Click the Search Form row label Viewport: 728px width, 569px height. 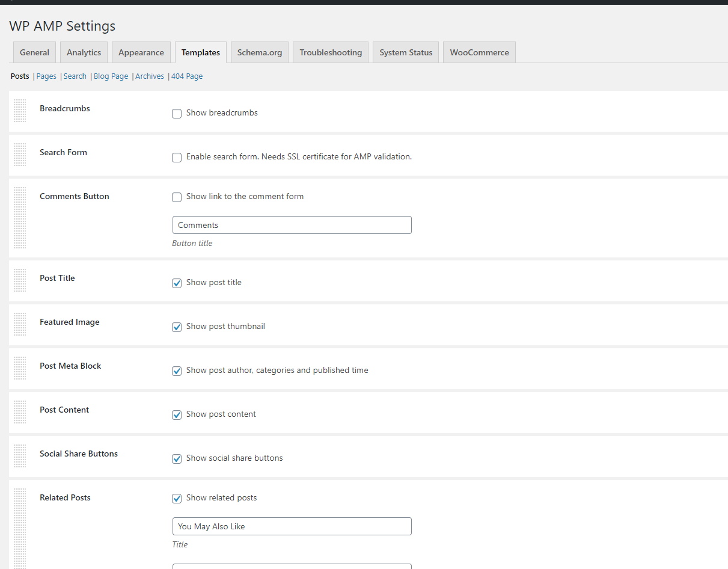[x=63, y=152]
